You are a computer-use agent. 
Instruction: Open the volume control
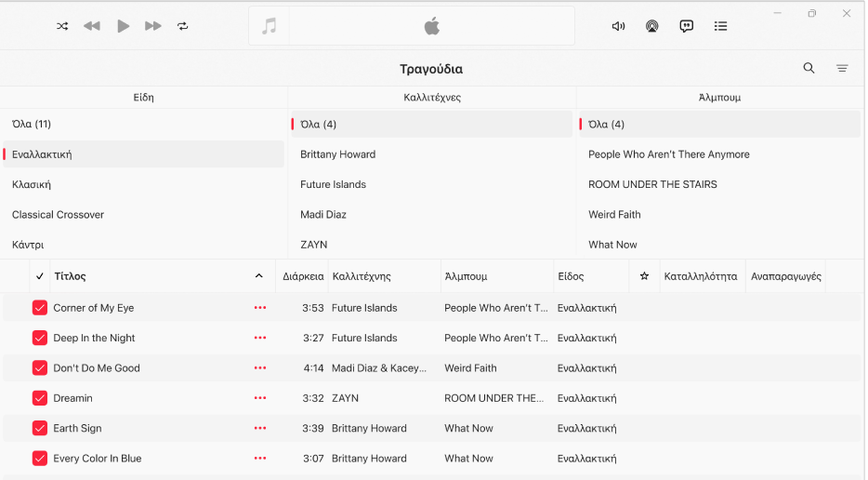[618, 26]
